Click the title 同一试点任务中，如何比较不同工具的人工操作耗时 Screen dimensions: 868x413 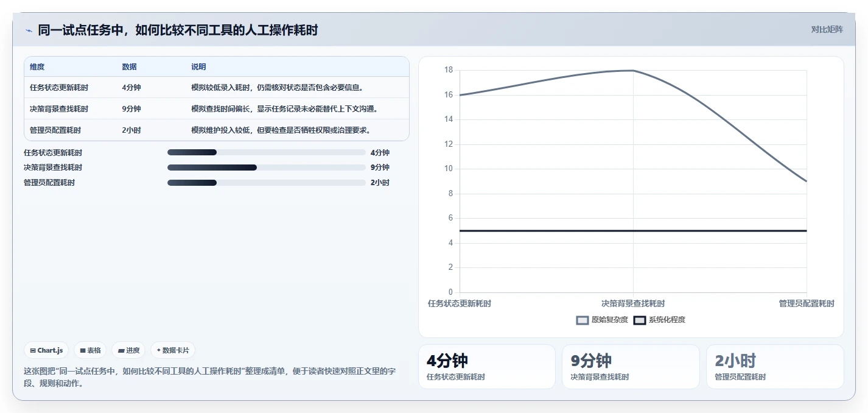pos(178,30)
